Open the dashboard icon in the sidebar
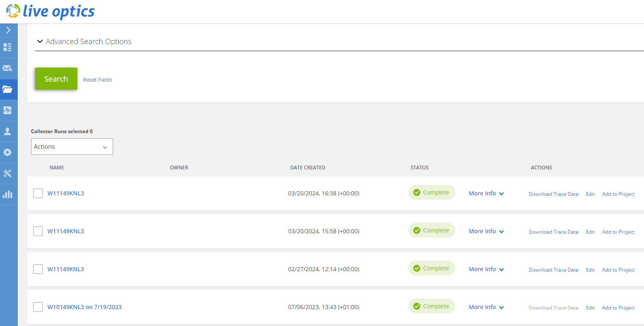 [7, 47]
